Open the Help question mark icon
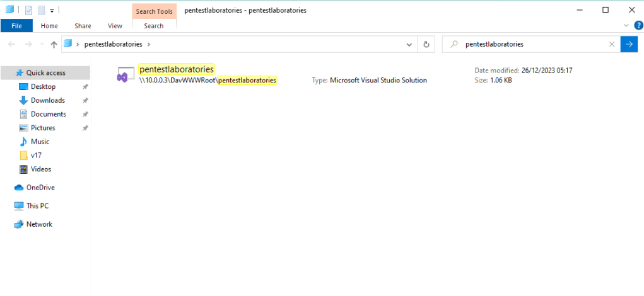 (x=638, y=26)
